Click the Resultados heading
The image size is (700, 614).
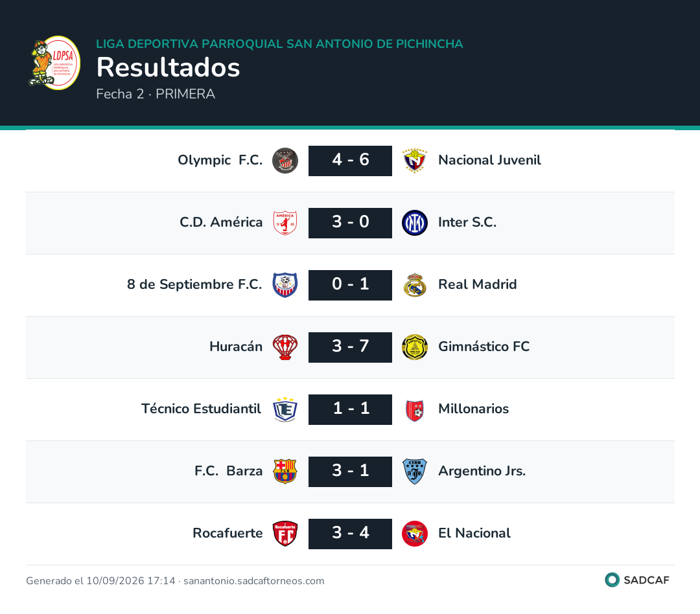click(x=169, y=67)
